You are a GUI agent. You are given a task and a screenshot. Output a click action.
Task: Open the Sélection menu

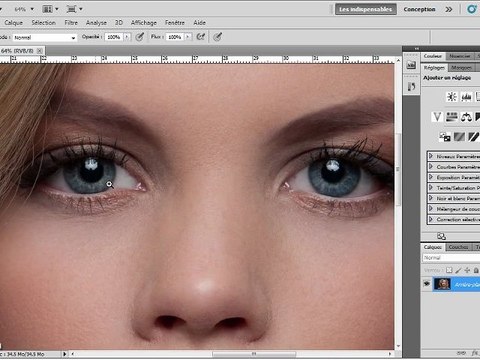pyautogui.click(x=44, y=23)
